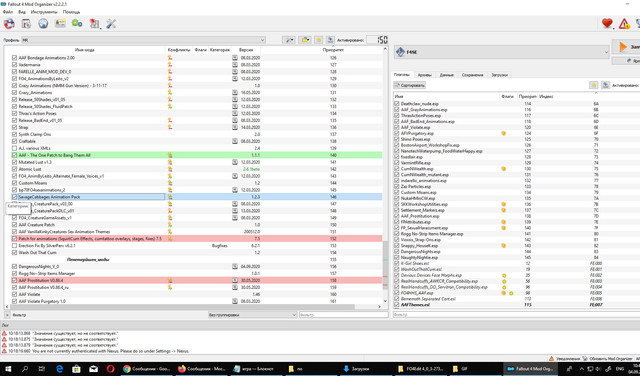The width and height of the screenshot is (640, 376).
Task: Open the Помощь menu
Action: click(x=71, y=12)
